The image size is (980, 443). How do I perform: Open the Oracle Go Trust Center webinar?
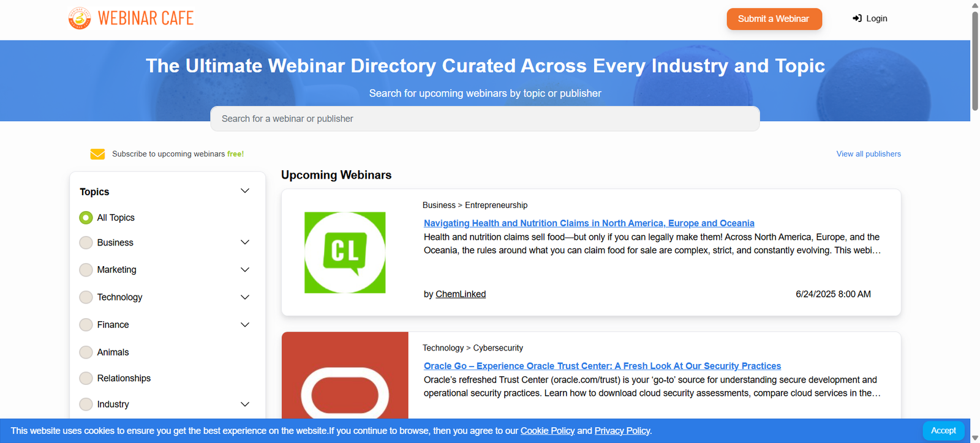[x=602, y=366]
